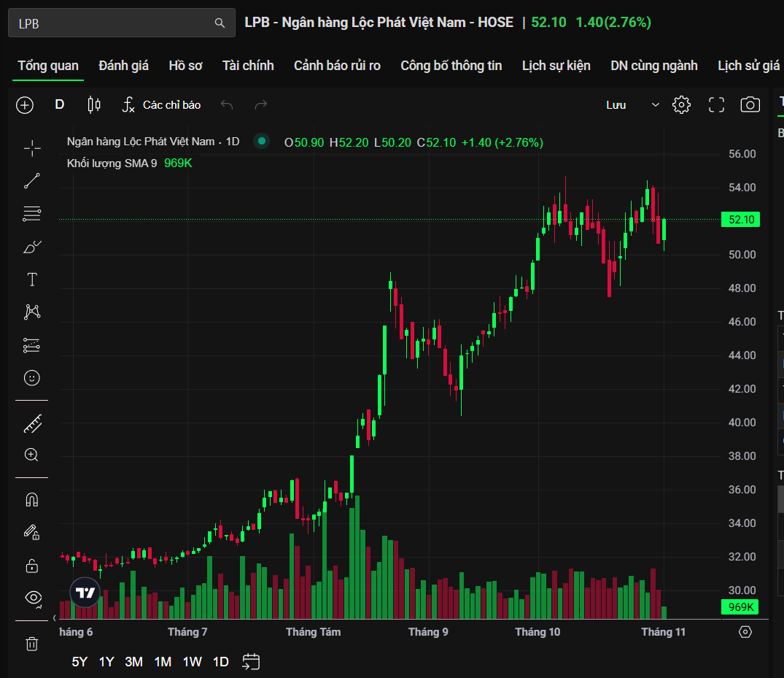Select the text annotation tool
This screenshot has height=678, width=784.
pos(32,280)
